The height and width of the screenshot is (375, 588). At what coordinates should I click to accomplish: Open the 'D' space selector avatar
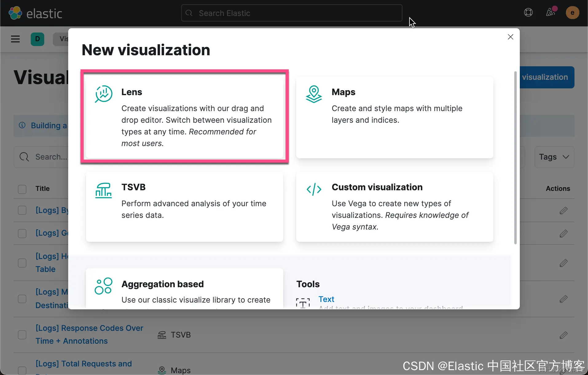[37, 39]
